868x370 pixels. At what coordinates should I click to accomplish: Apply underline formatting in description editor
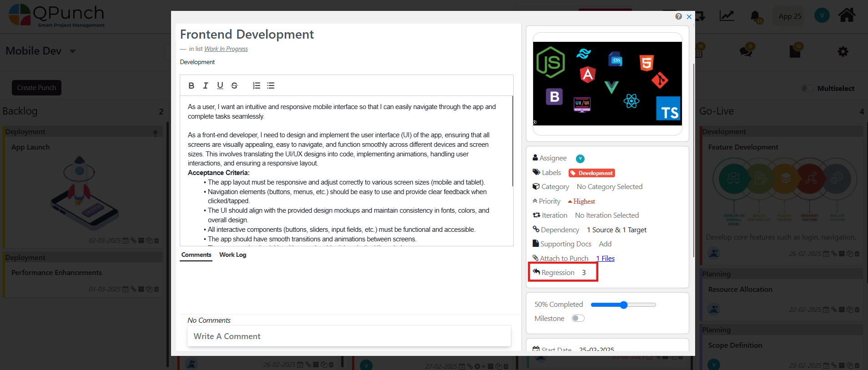pos(220,85)
